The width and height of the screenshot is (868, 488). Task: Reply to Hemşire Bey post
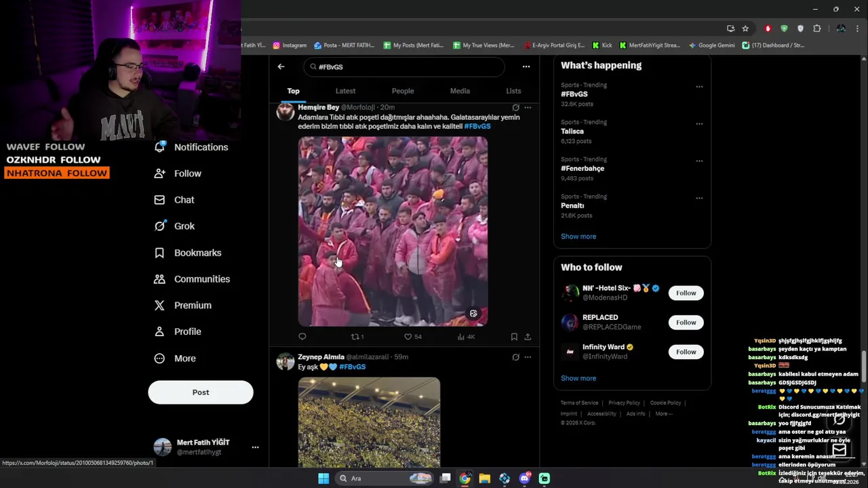point(302,337)
